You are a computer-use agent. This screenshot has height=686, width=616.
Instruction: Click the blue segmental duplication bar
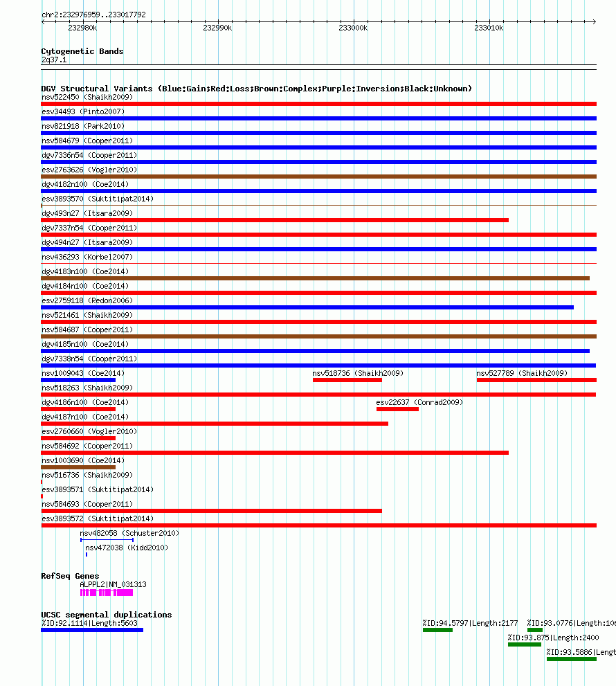point(92,630)
